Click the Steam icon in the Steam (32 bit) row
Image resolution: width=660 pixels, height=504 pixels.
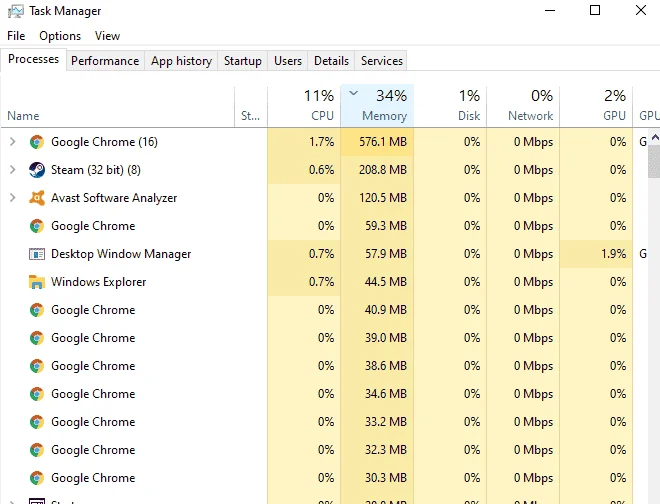click(37, 170)
